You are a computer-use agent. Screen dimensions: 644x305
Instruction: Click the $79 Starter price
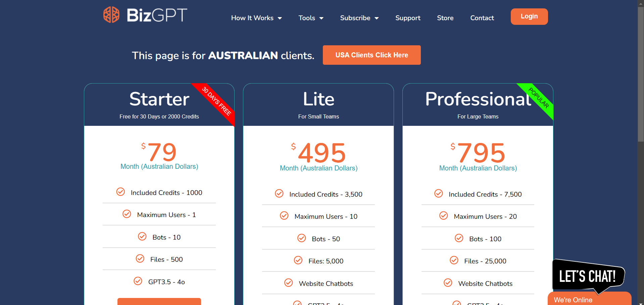coord(159,152)
